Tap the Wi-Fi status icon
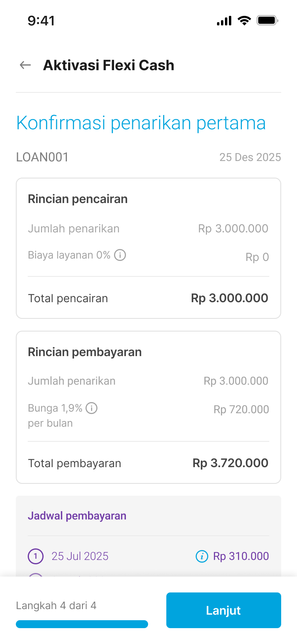This screenshot has width=297, height=644. tap(244, 20)
